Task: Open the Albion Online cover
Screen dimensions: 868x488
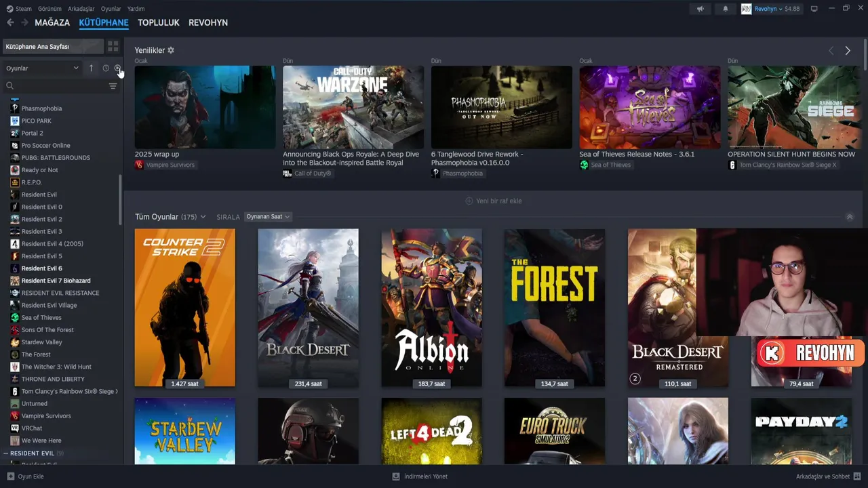Action: coord(431,308)
